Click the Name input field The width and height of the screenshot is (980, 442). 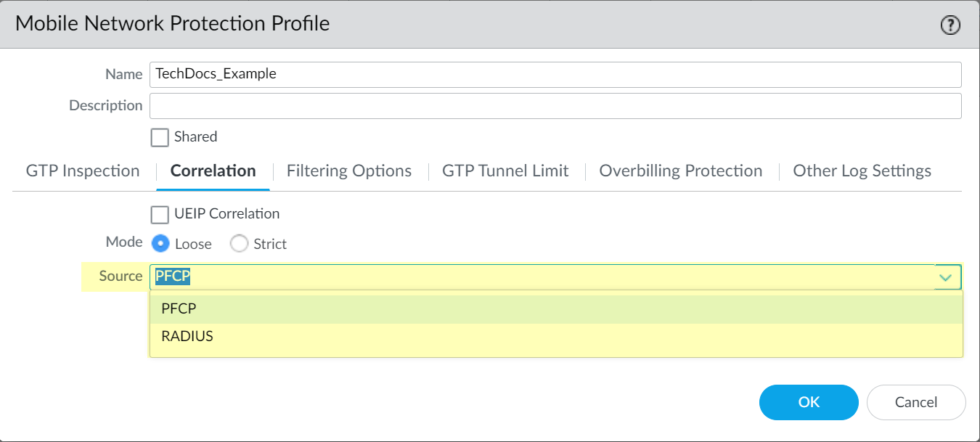pos(555,74)
